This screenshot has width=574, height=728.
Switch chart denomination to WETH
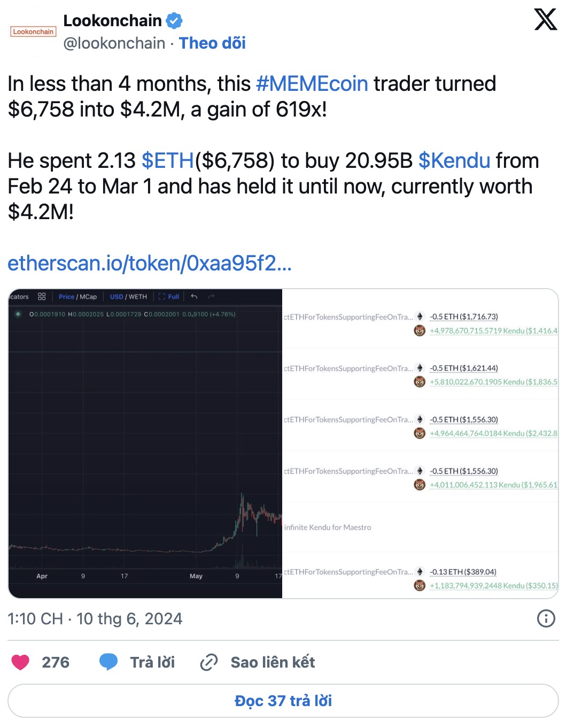pyautogui.click(x=138, y=297)
